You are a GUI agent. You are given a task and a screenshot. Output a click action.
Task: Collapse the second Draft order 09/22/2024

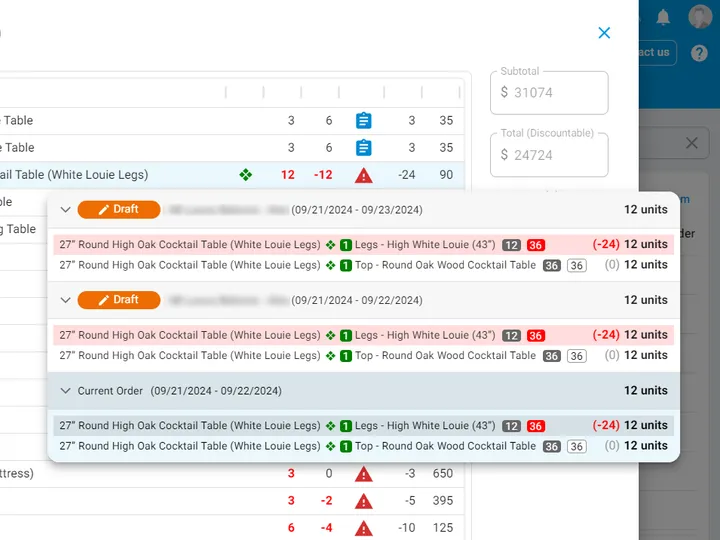coord(66,300)
